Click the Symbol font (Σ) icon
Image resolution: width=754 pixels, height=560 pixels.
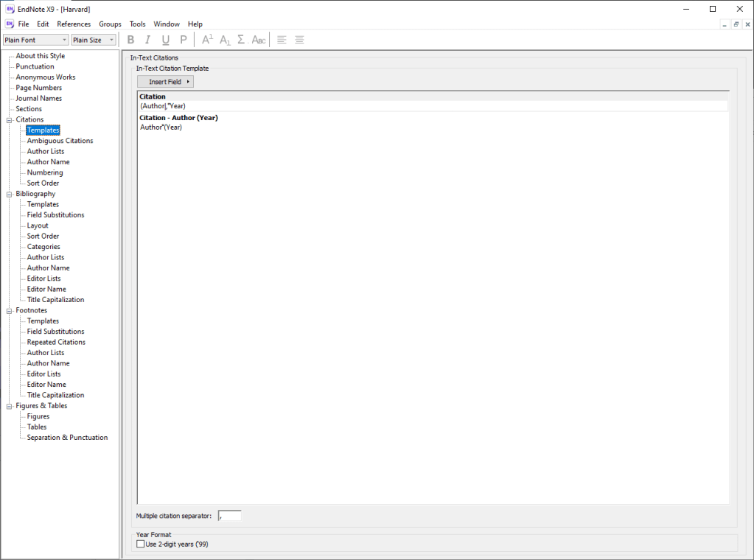coord(241,40)
